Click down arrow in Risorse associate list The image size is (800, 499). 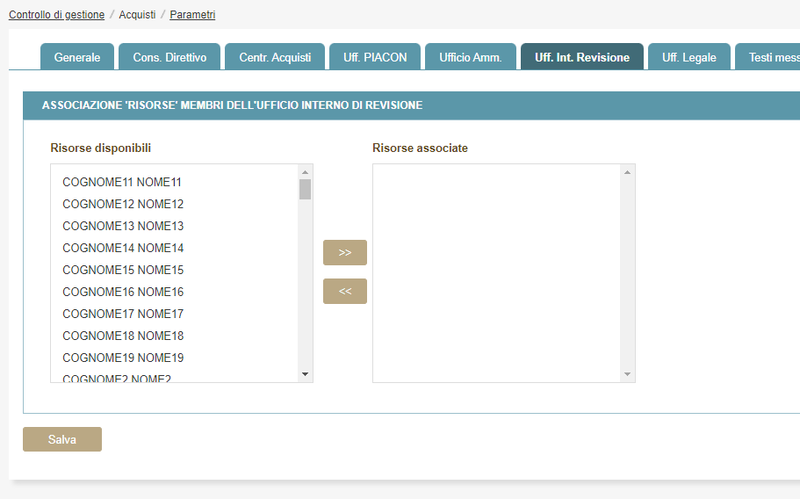[627, 374]
